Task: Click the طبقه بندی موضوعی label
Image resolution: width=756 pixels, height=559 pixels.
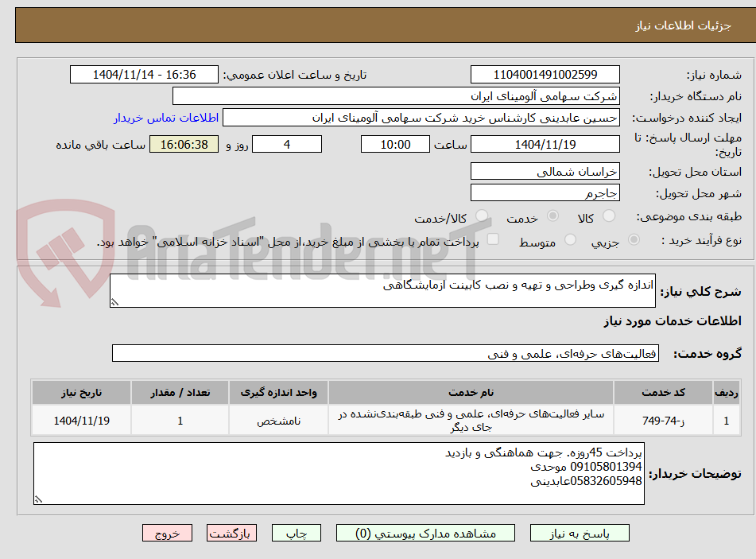Action: click(689, 217)
